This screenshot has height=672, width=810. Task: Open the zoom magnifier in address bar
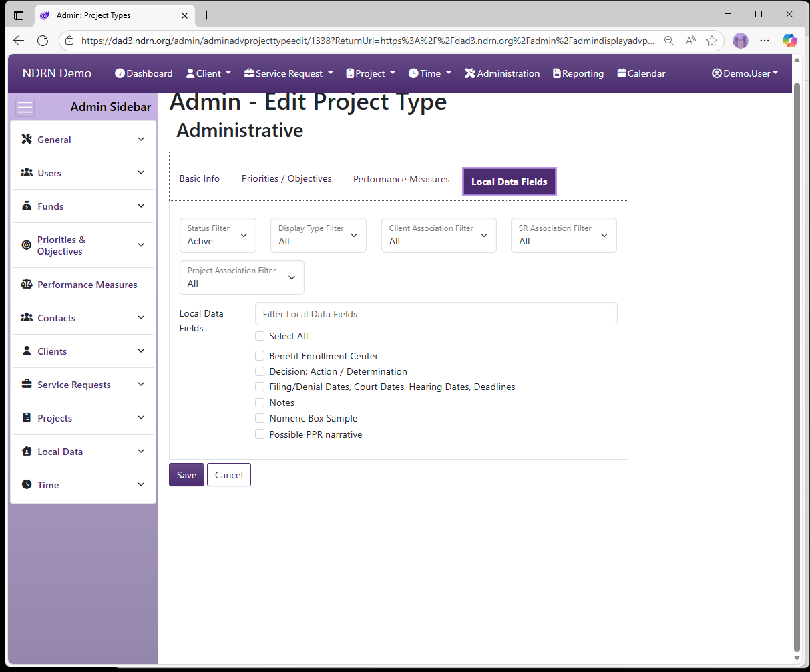pos(668,41)
